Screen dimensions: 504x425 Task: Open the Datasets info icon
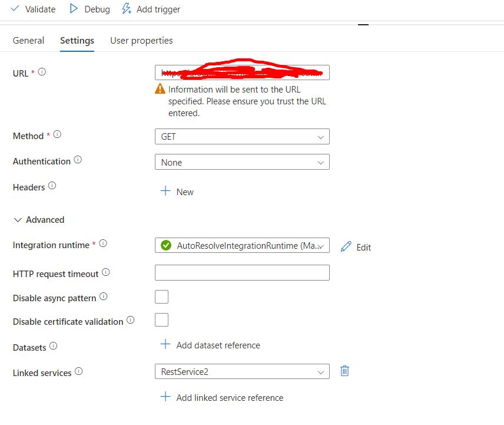(x=54, y=346)
